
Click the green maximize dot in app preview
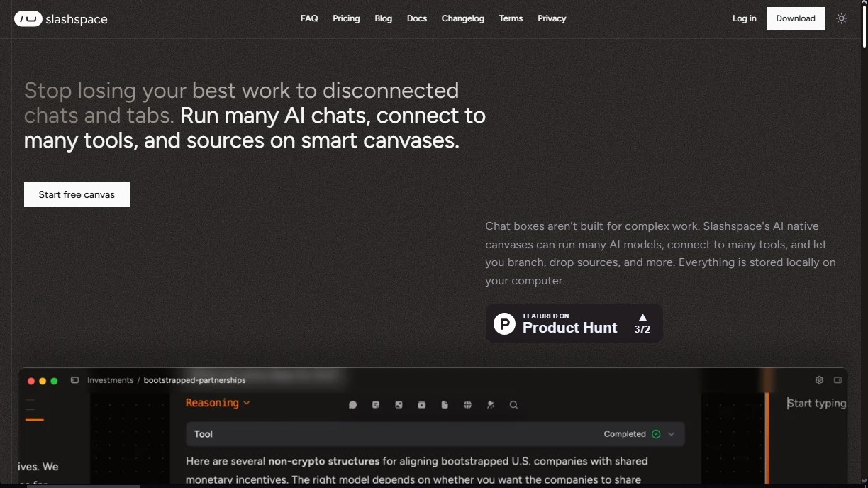point(54,381)
